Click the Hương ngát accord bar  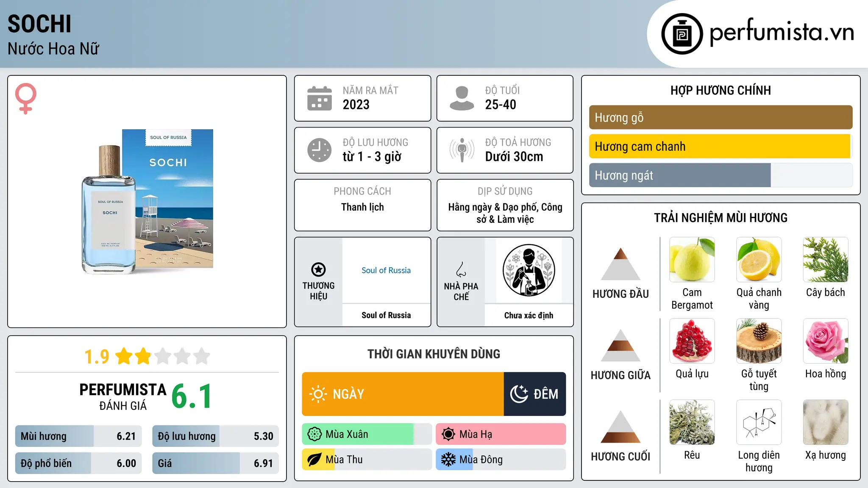[721, 175]
